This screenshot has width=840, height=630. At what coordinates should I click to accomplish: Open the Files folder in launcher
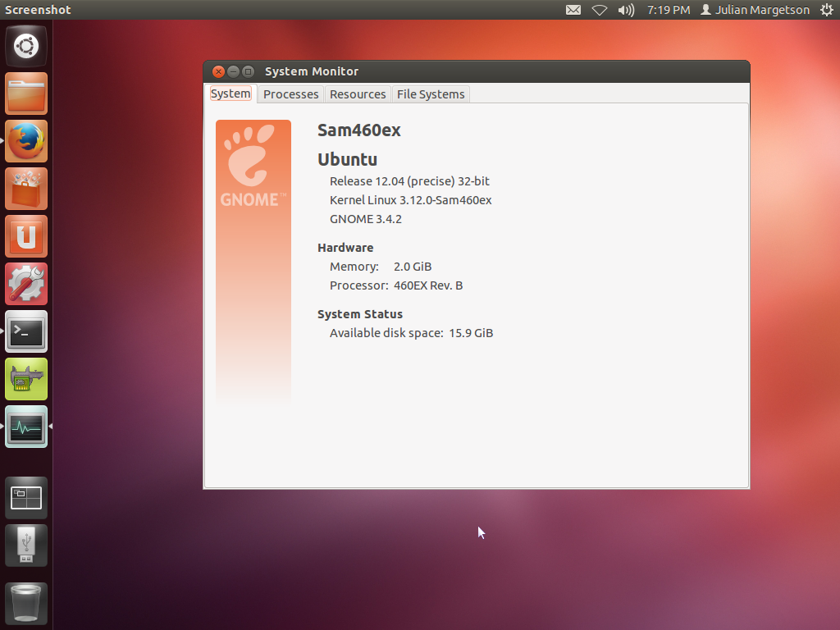point(26,94)
